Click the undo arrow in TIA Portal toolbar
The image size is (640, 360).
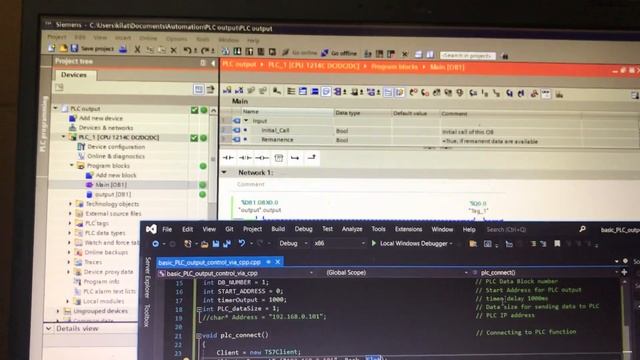coord(187,51)
